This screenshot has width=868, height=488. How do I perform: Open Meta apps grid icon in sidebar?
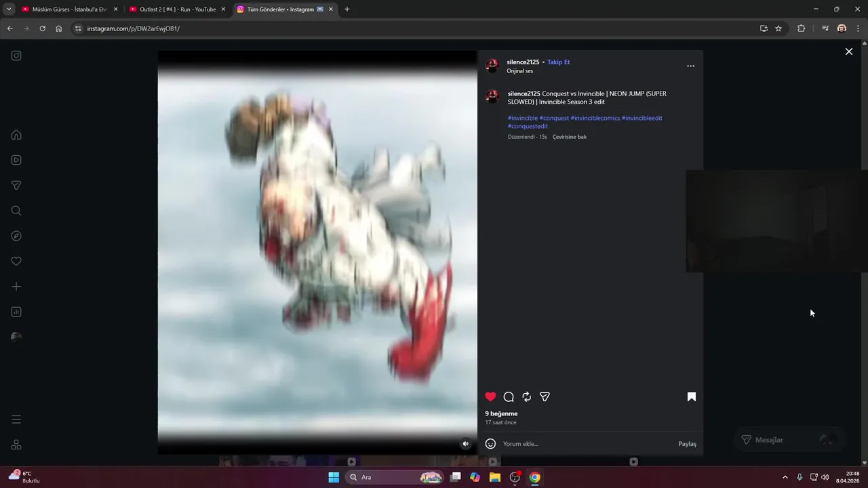[16, 445]
